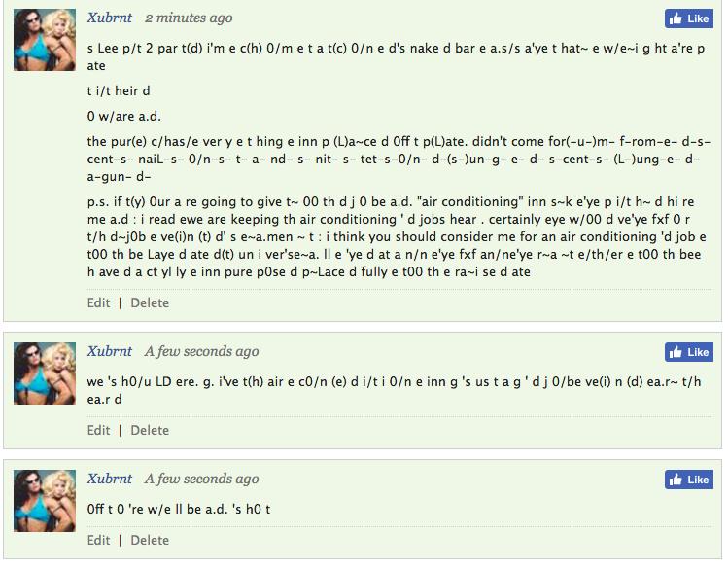Screen dimensions: 728x569
Task: Like the middle comment about air conditioning
Action: [x=688, y=352]
